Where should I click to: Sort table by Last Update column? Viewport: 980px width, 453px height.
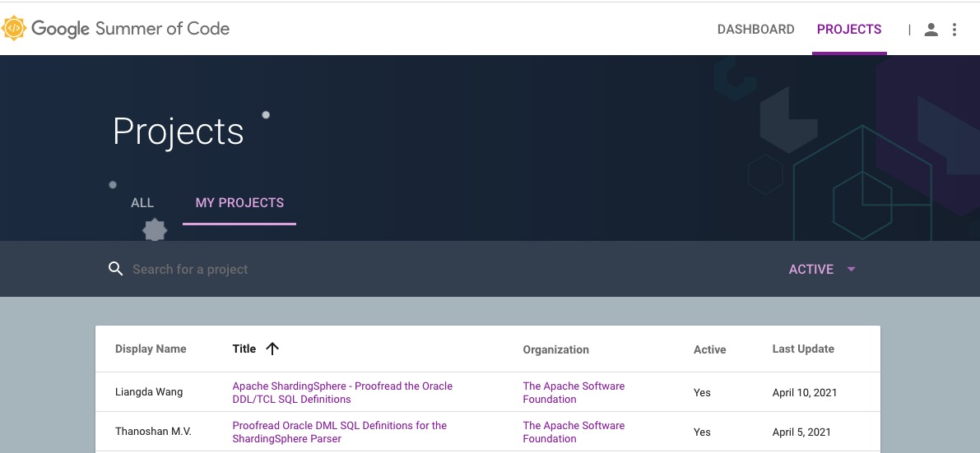802,349
